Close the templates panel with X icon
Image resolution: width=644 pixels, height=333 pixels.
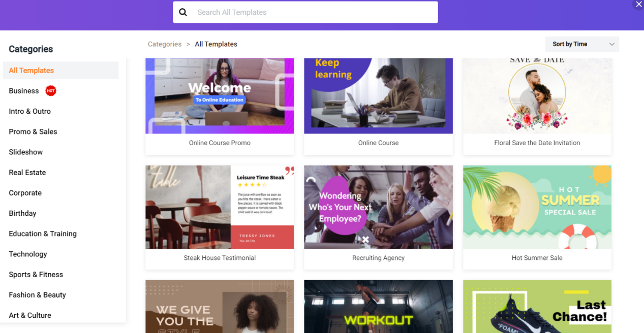coord(638,5)
